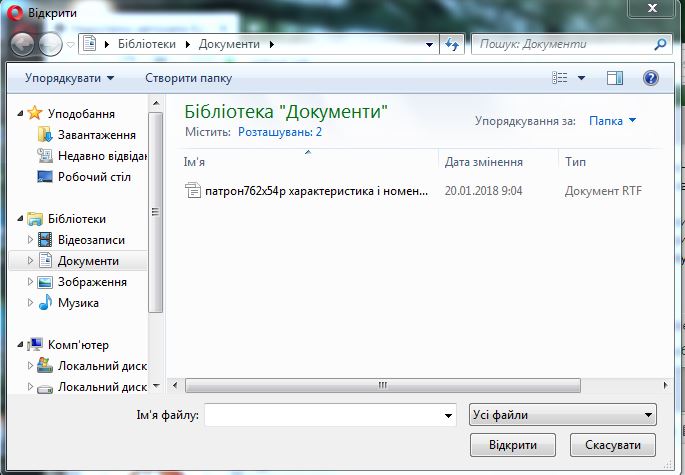Select the патрон762х54р RTF file
Viewport: 685px width, 475px height.
click(x=316, y=191)
